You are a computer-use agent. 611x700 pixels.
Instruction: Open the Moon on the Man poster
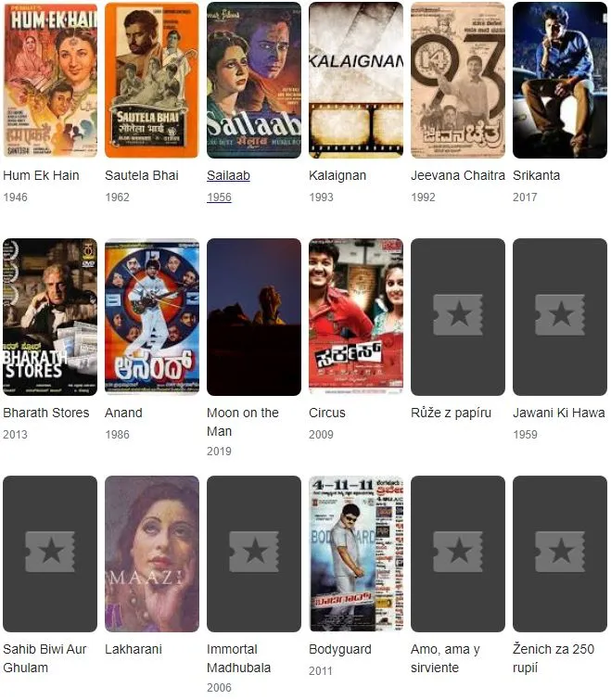click(254, 317)
